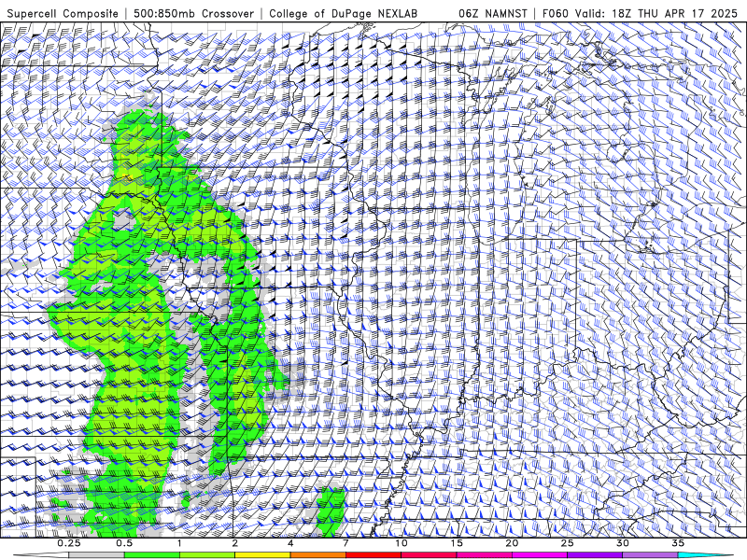747x560 pixels.
Task: Click the legend value '15'
Action: point(457,543)
